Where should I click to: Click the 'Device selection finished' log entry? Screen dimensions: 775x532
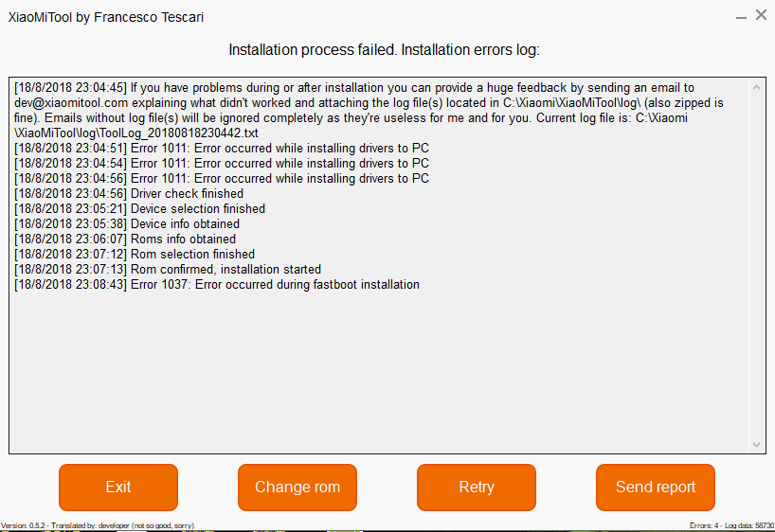click(139, 208)
